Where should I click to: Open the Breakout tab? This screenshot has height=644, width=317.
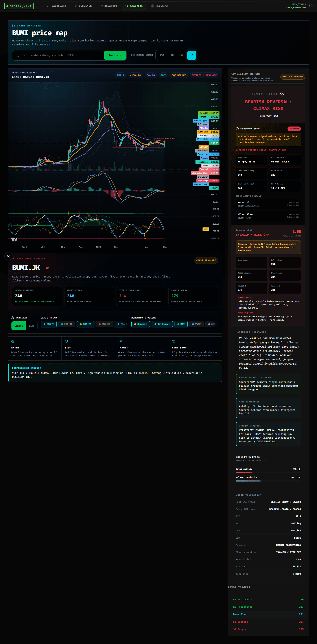click(x=108, y=6)
